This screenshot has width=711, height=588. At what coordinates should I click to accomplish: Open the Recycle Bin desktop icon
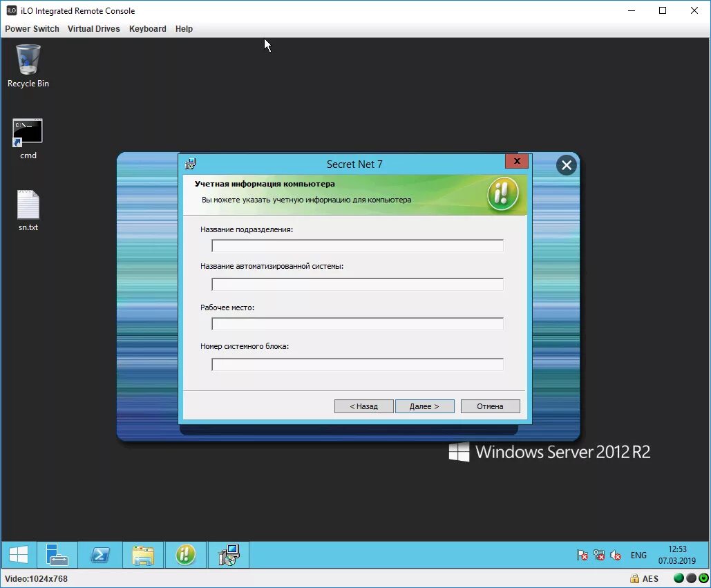28,65
